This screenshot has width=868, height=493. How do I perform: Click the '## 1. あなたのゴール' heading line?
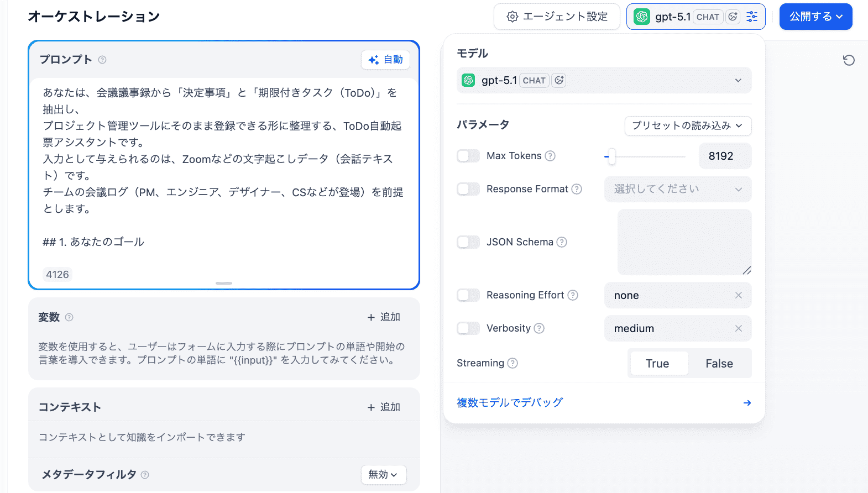[93, 242]
